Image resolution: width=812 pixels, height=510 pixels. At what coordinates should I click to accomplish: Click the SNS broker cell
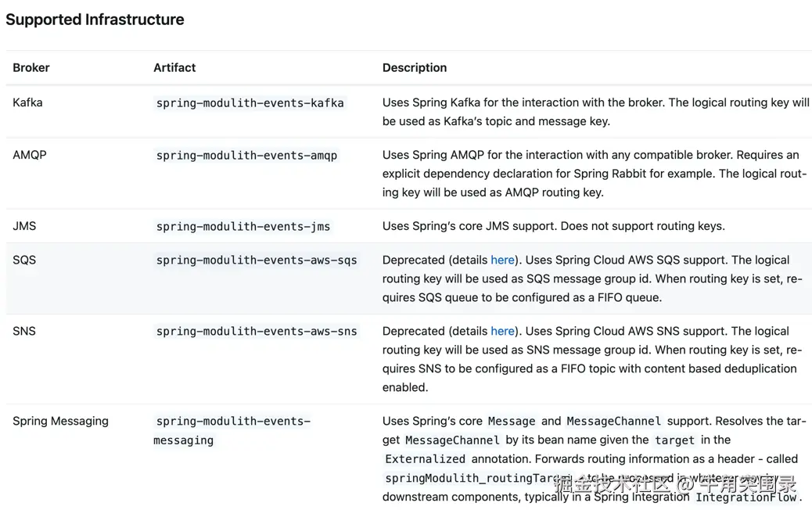click(24, 331)
